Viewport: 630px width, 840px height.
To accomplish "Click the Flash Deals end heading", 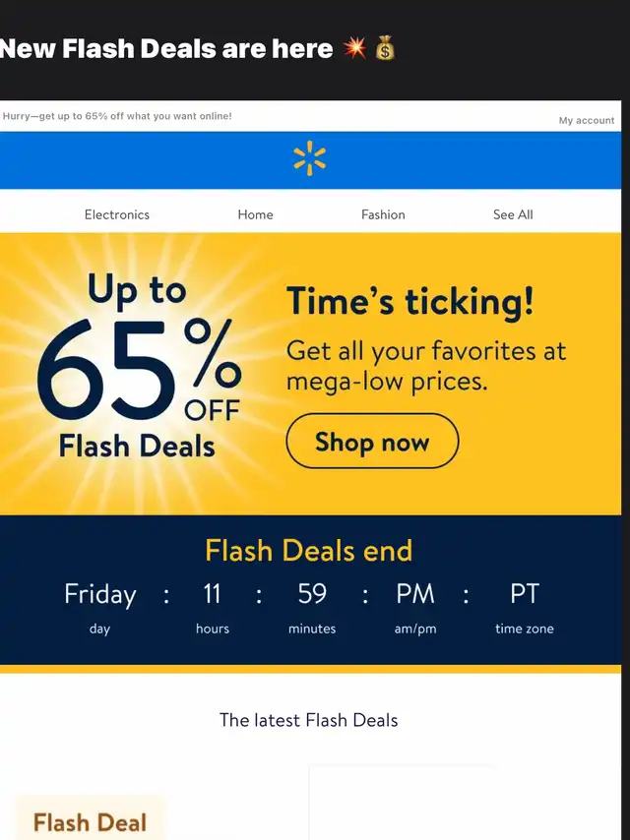I will (x=309, y=550).
